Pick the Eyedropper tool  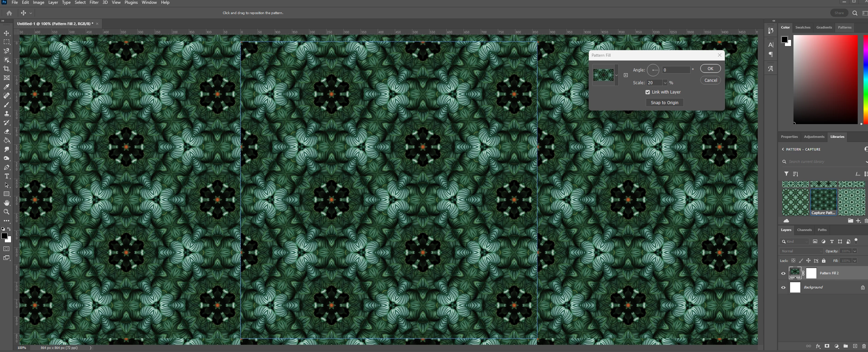7,87
